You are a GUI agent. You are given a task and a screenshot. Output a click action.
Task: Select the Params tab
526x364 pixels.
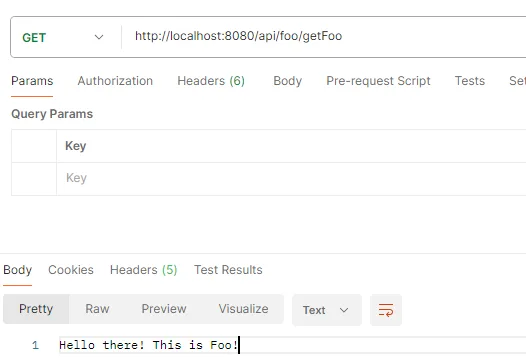pyautogui.click(x=32, y=81)
